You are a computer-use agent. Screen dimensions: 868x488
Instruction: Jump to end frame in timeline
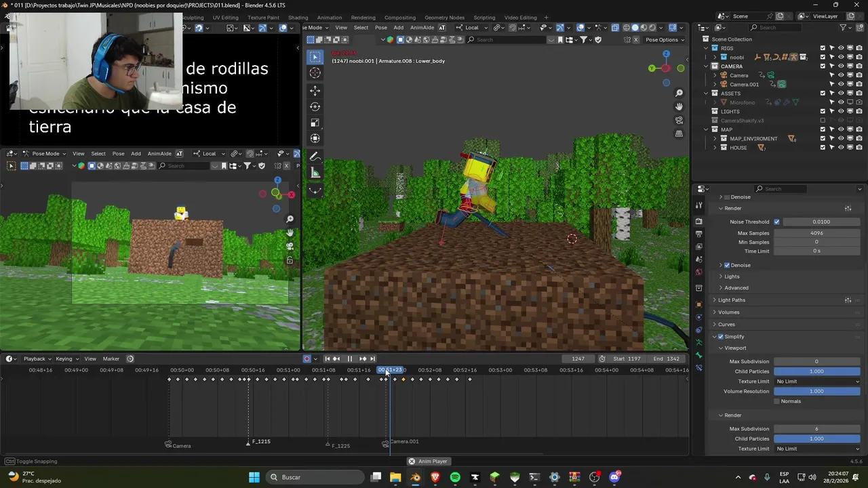372,359
